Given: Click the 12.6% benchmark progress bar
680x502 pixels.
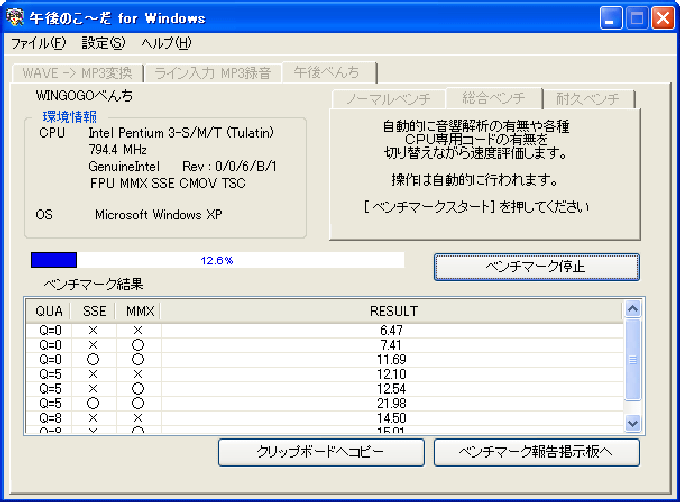Looking at the screenshot, I should tap(217, 260).
